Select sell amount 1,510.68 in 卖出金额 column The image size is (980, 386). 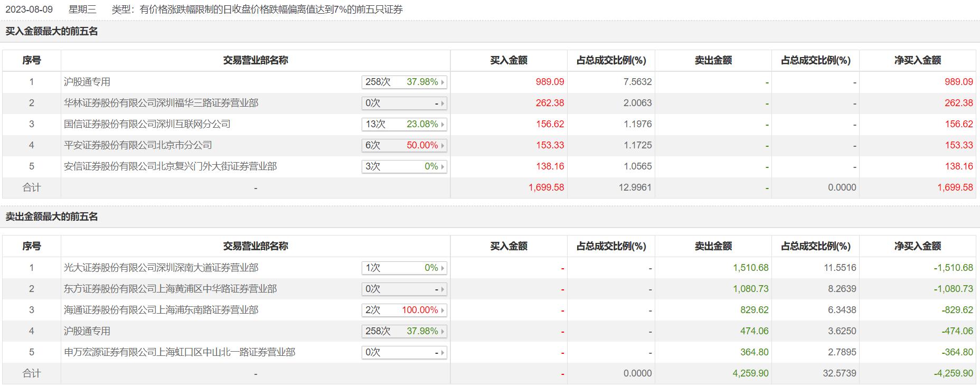(750, 268)
